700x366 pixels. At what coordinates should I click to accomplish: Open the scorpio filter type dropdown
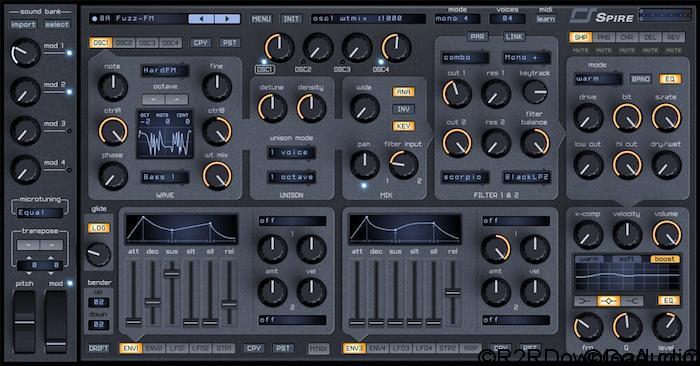point(465,177)
